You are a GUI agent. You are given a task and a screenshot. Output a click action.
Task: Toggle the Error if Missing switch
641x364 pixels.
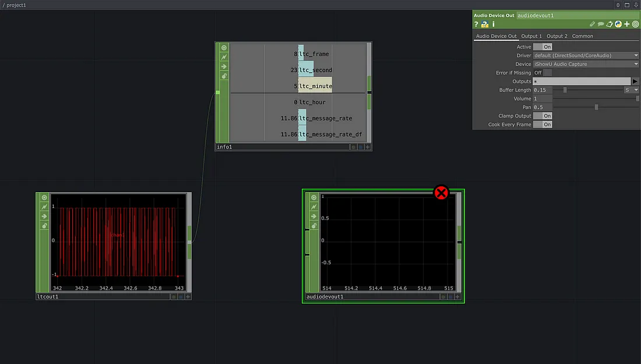click(x=543, y=73)
